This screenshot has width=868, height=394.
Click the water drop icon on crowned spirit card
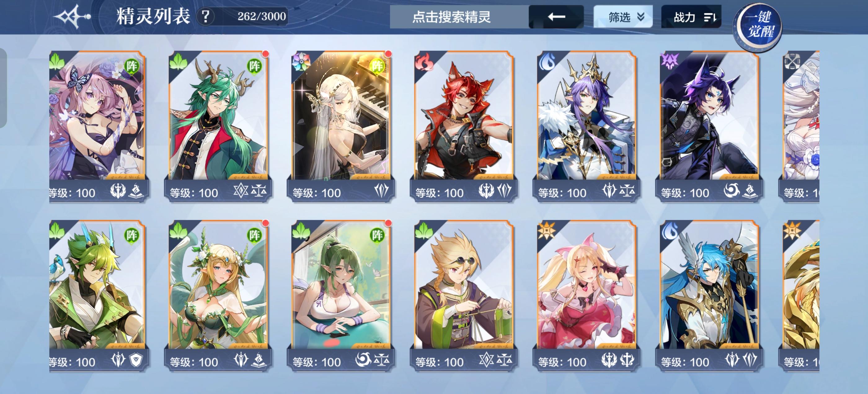(547, 62)
